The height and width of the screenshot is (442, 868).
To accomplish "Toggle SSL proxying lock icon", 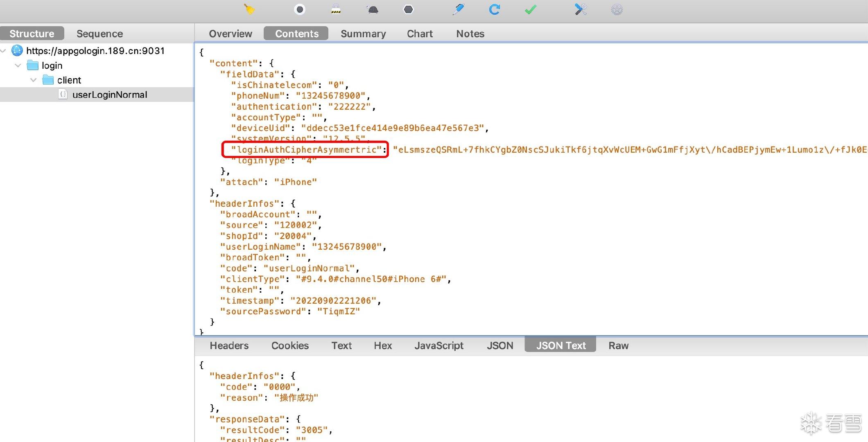I will tap(336, 9).
